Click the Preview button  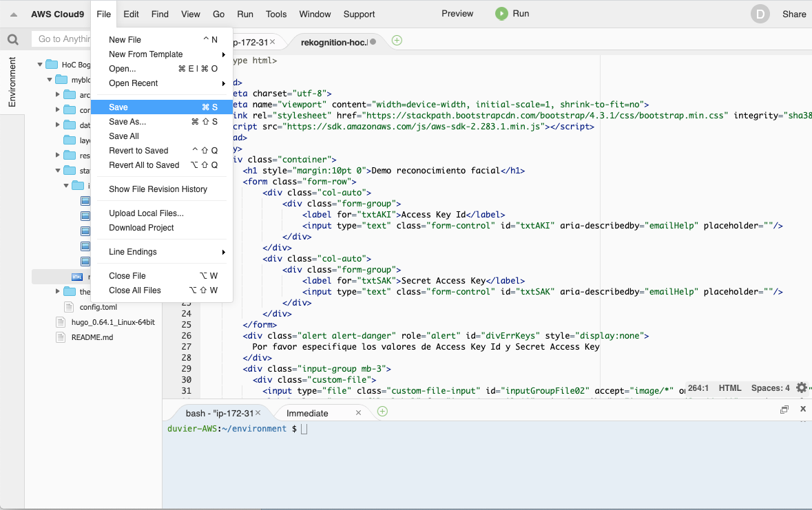[457, 14]
